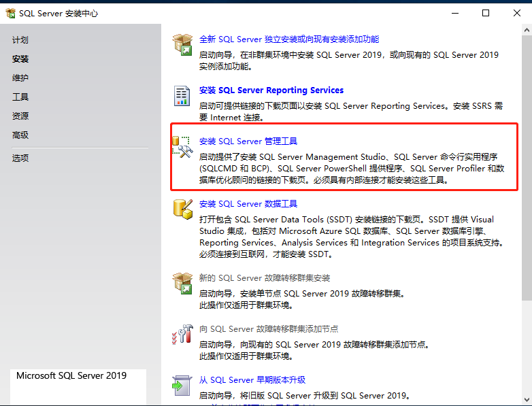Minimize the SQL Server 安装中心 window

click(455, 13)
